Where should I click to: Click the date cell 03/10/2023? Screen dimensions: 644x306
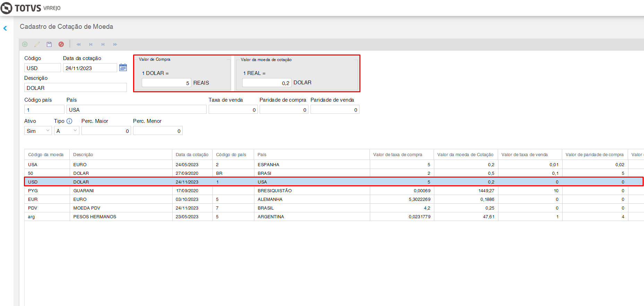pyautogui.click(x=192, y=199)
